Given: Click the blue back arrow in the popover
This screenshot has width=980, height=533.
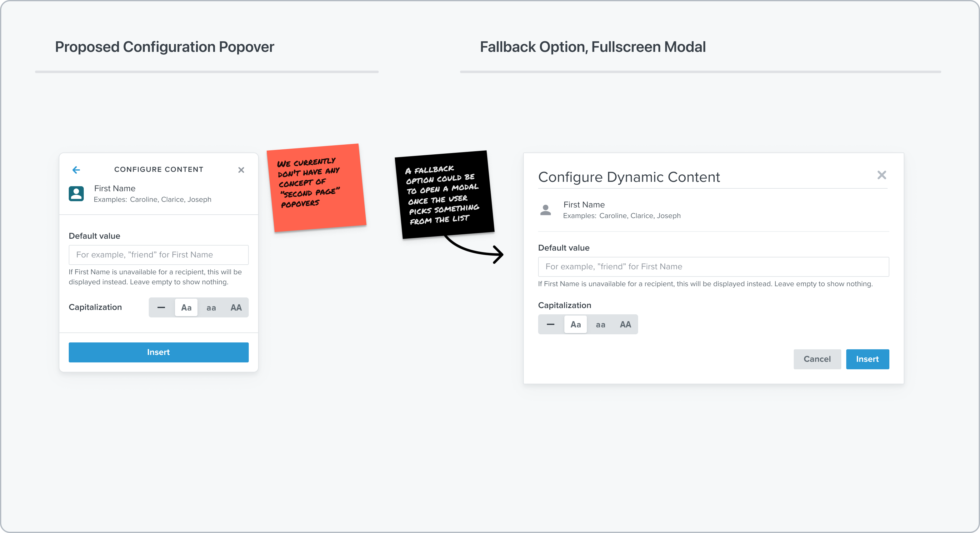Looking at the screenshot, I should coord(77,170).
